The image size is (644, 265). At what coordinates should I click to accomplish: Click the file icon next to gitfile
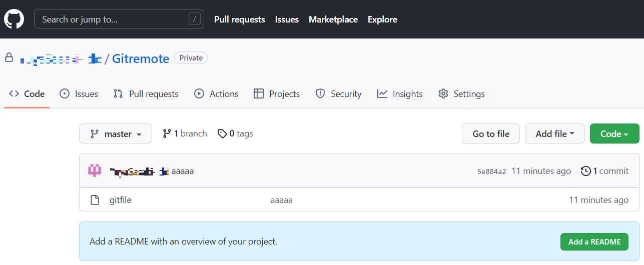pos(95,200)
